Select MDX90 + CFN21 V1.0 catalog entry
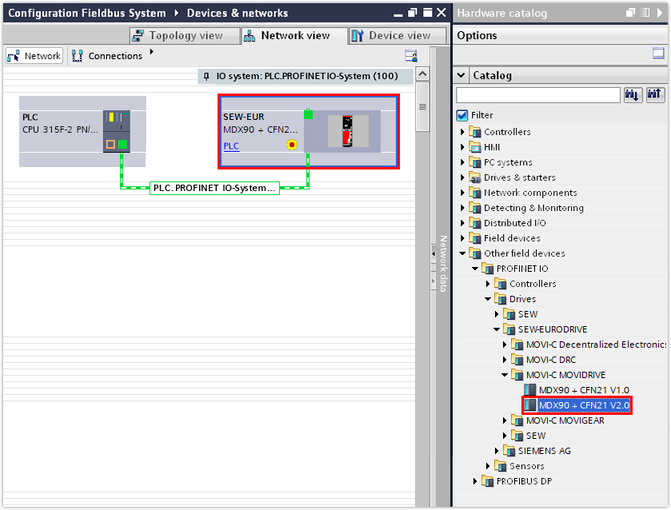The width and height of the screenshot is (671, 510). pyautogui.click(x=583, y=390)
